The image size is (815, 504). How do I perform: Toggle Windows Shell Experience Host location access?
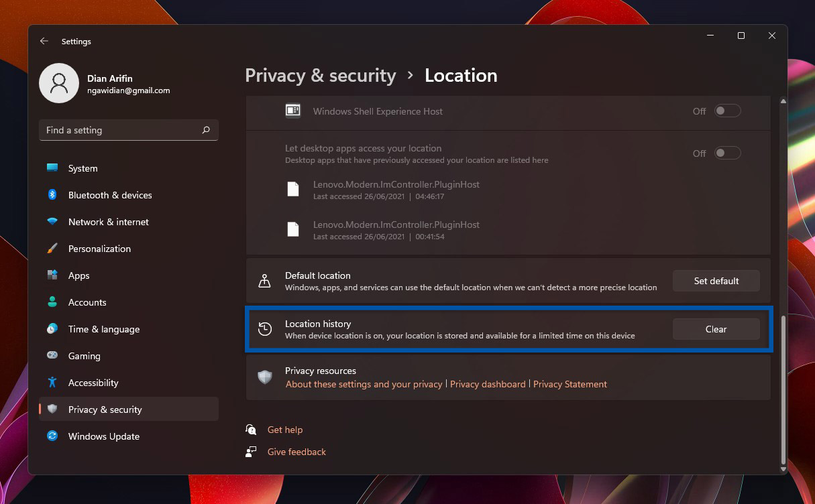point(727,111)
